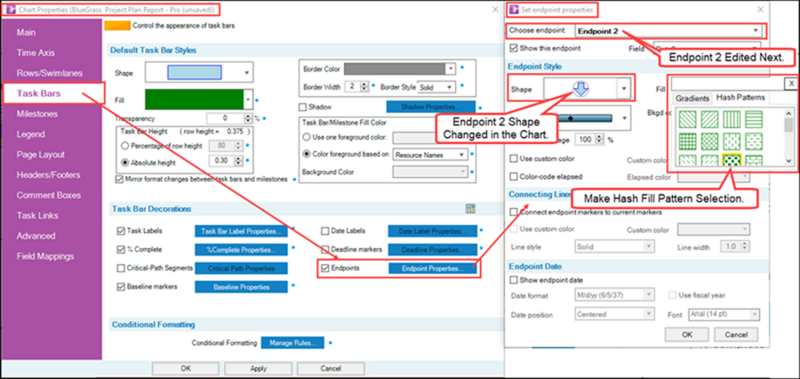Open the Date position Centered dropdown
Screen dimensions: 800x379
tap(614, 315)
